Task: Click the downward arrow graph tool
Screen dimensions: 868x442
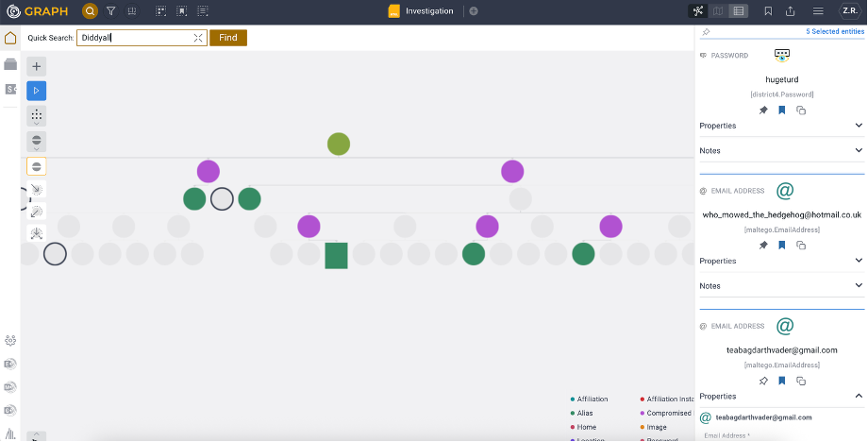Action: click(x=37, y=233)
